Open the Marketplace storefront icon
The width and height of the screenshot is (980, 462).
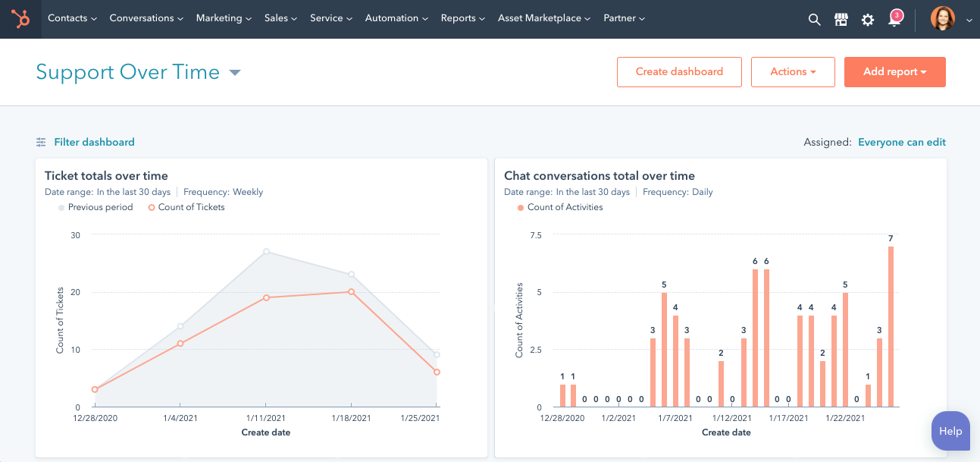tap(841, 20)
